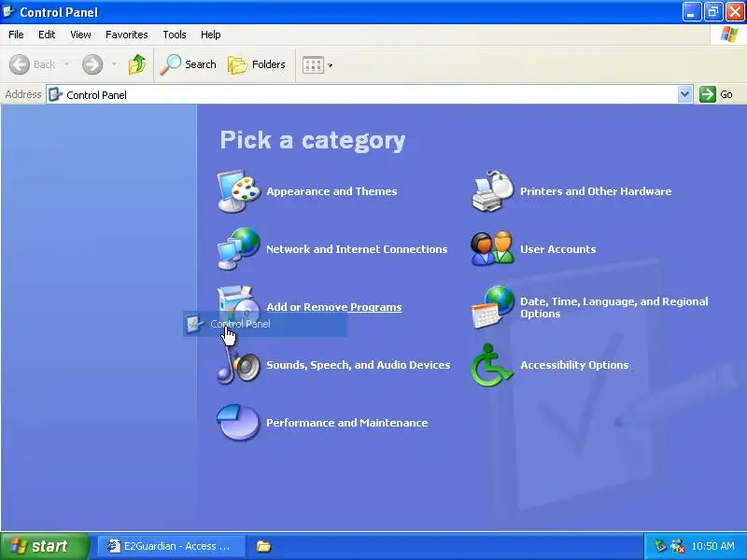The image size is (747, 560).
Task: Open Date, Time, Language, and Regional Options link
Action: point(614,307)
